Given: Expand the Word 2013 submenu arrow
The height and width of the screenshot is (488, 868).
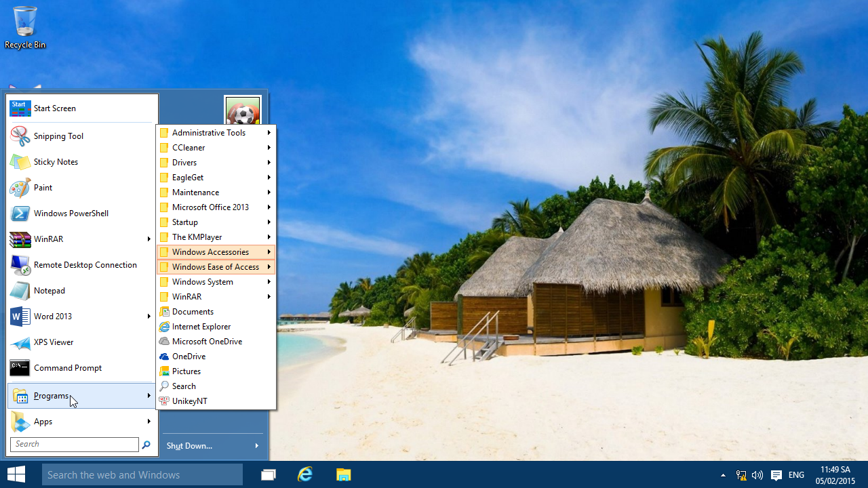Looking at the screenshot, I should click(149, 317).
